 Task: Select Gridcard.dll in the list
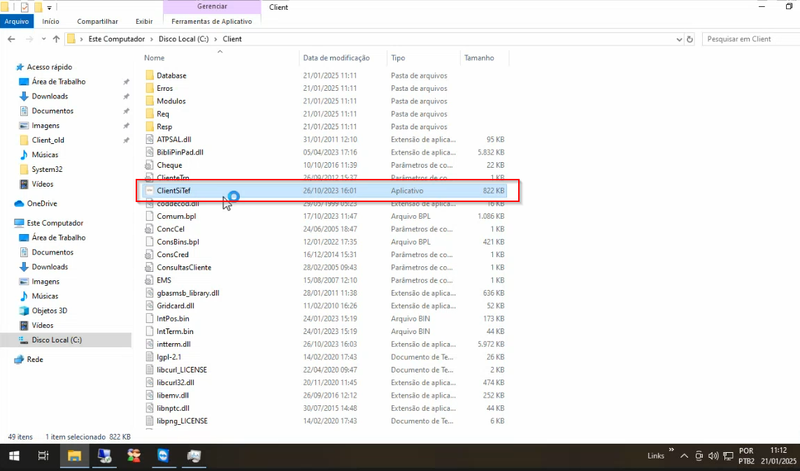point(176,306)
